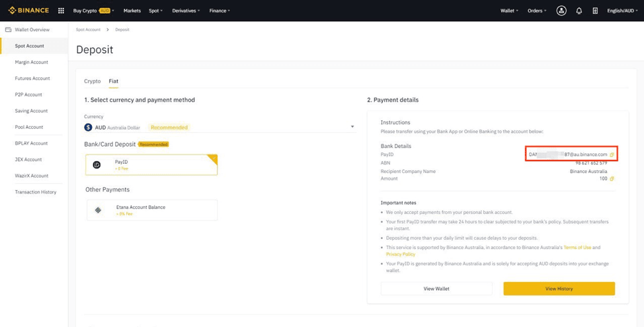Click the View History button

click(559, 289)
